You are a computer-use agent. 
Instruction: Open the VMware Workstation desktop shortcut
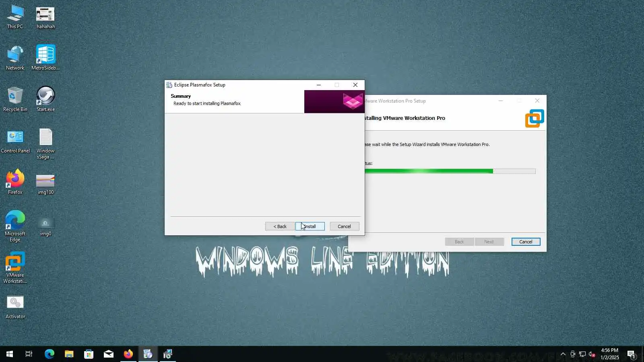tap(15, 268)
